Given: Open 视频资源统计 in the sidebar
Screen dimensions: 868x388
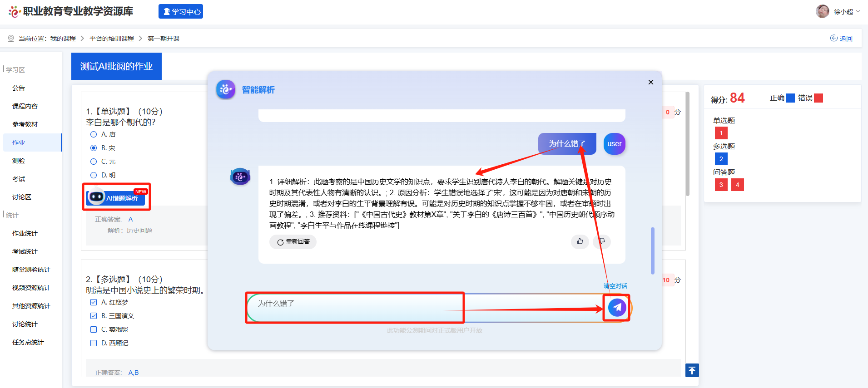Looking at the screenshot, I should (x=32, y=288).
